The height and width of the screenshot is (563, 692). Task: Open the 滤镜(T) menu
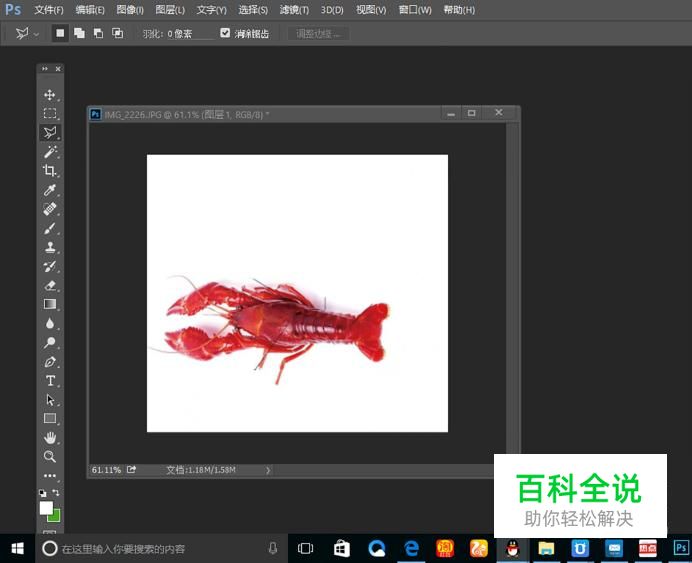(x=294, y=10)
